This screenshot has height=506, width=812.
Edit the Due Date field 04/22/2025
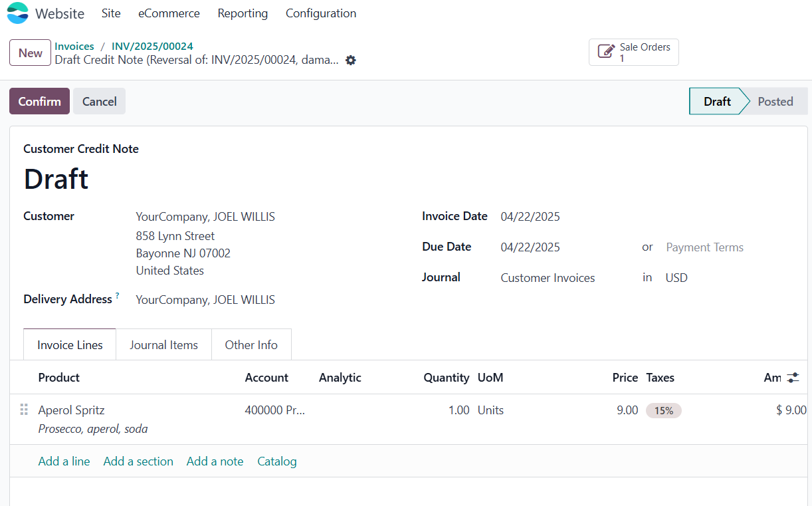click(530, 247)
